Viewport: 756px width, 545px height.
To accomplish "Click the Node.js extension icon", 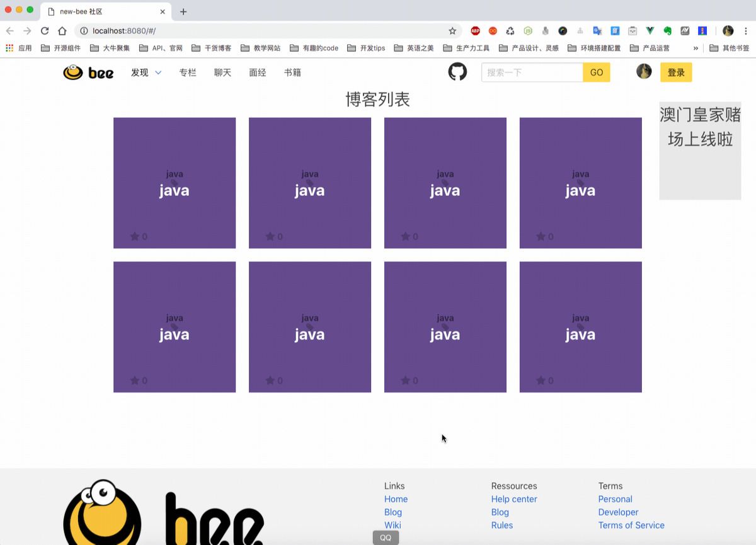I will 528,31.
